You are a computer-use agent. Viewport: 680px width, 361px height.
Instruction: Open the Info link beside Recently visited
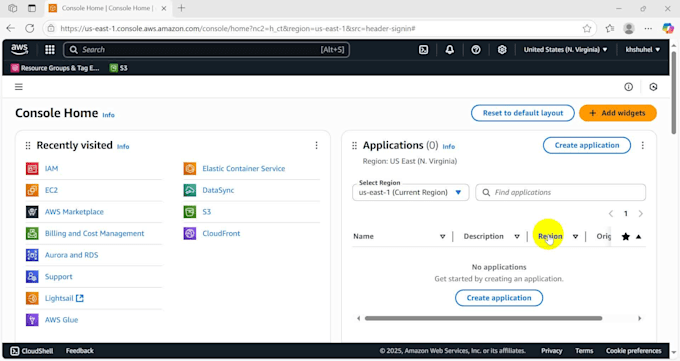click(123, 147)
